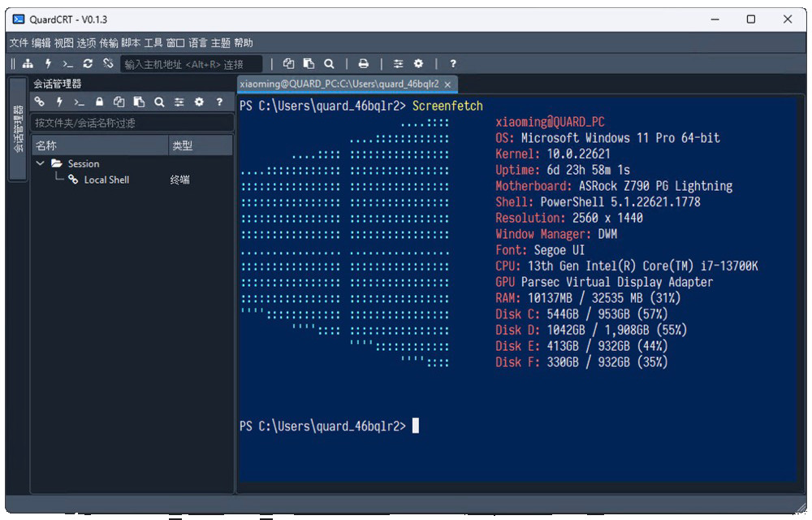The image size is (812, 520).
Task: Click the host address quick connect field
Action: coord(192,64)
